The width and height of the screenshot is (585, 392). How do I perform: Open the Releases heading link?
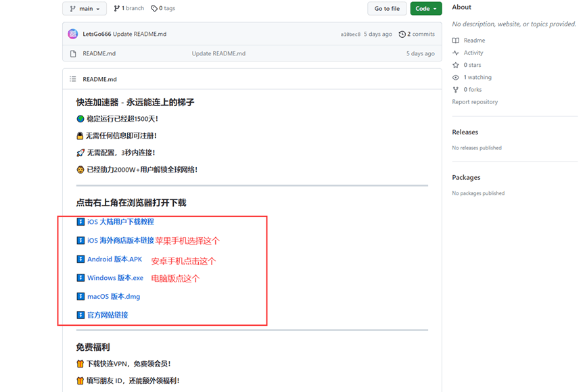pos(465,132)
